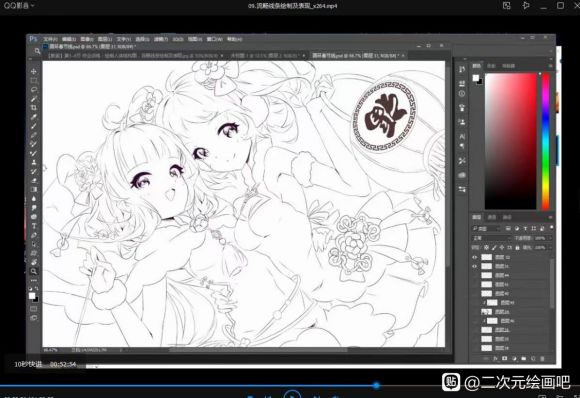This screenshot has width=580, height=398.
Task: Select the Eyedropper tool
Action: 34,117
